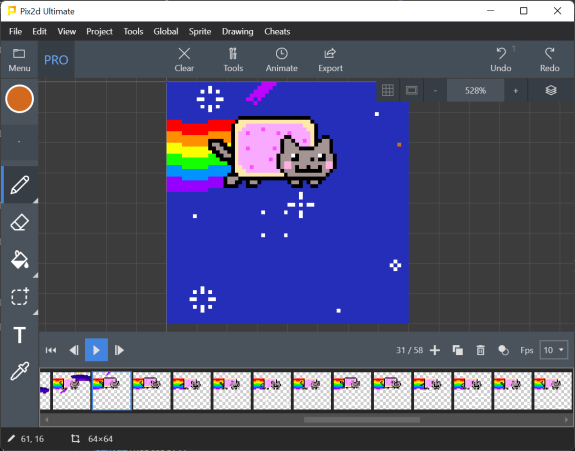Open the Tools menu in the menu bar
575x451 pixels.
(x=133, y=32)
